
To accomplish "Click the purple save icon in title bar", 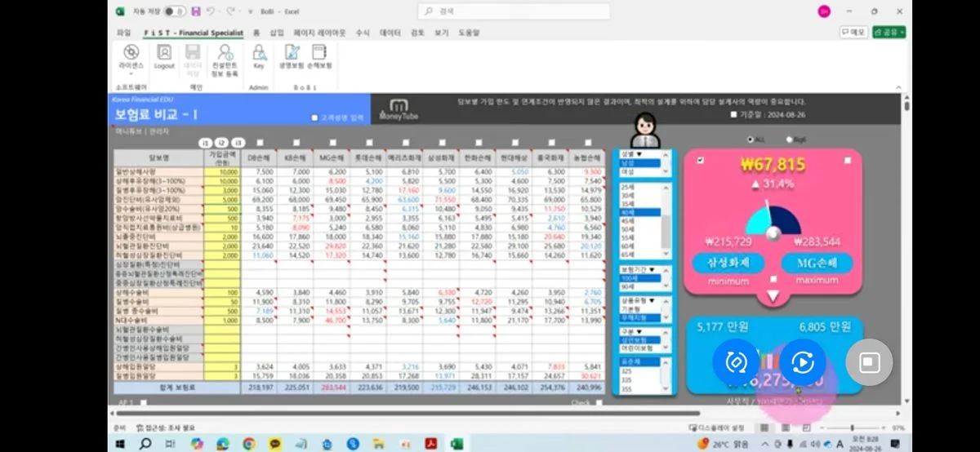I will 195,11.
